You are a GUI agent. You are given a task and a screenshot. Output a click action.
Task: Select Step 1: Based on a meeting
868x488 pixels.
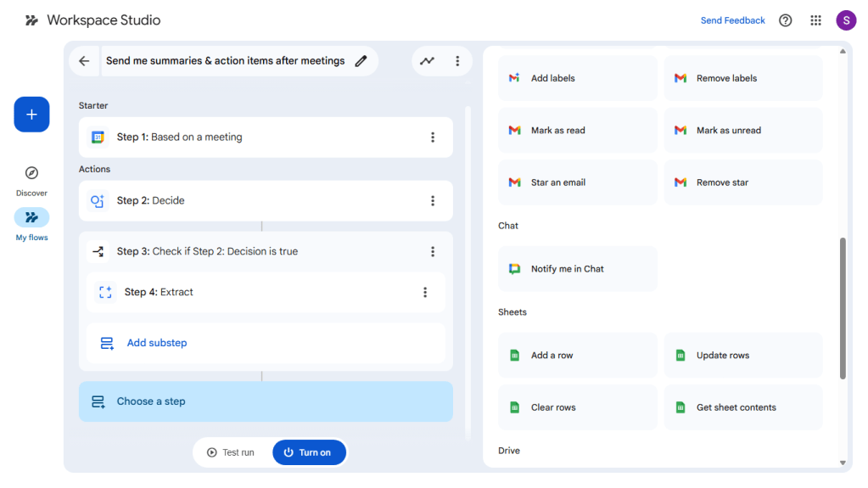[266, 137]
